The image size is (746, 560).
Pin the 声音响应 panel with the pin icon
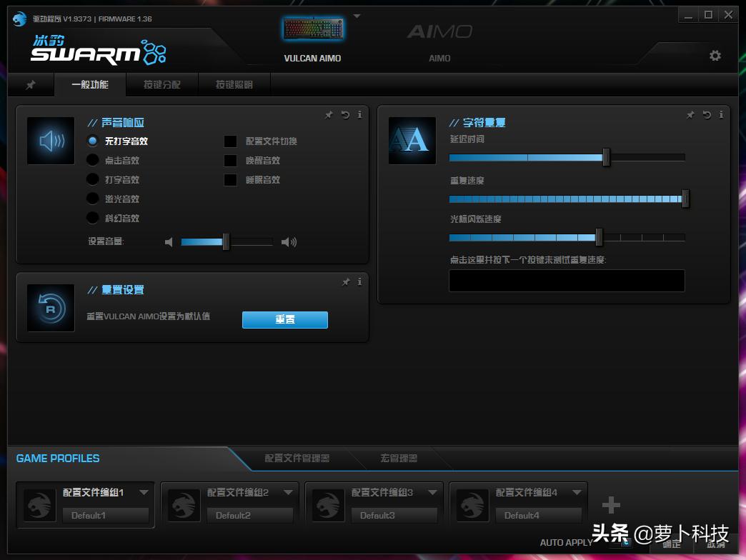[329, 114]
